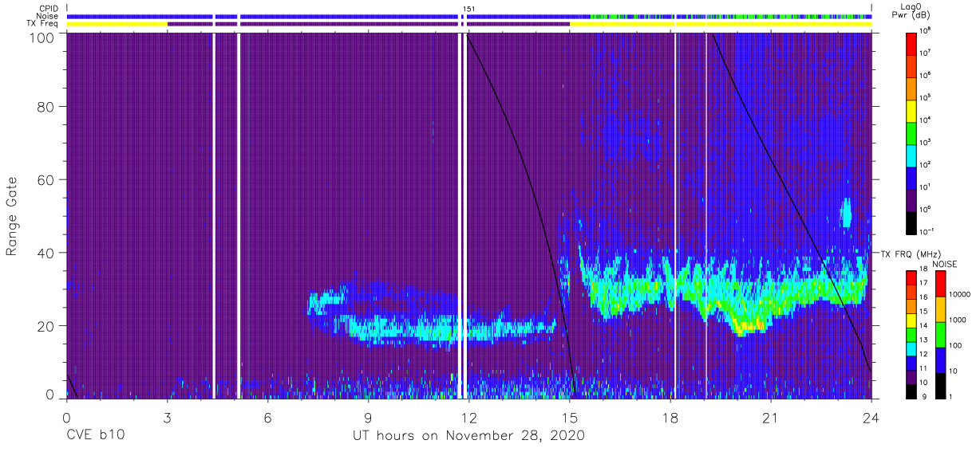Click y-axis tick label '40'
The image size is (980, 452).
[x=45, y=253]
